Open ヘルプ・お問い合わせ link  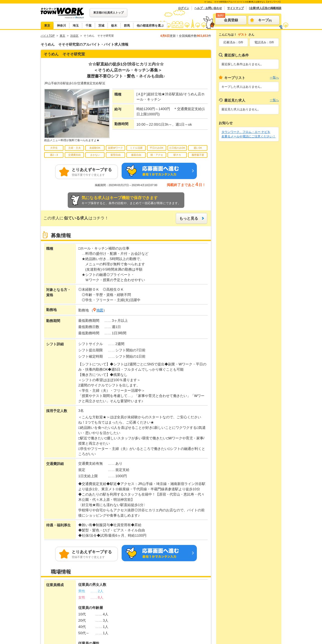pyautogui.click(x=208, y=8)
